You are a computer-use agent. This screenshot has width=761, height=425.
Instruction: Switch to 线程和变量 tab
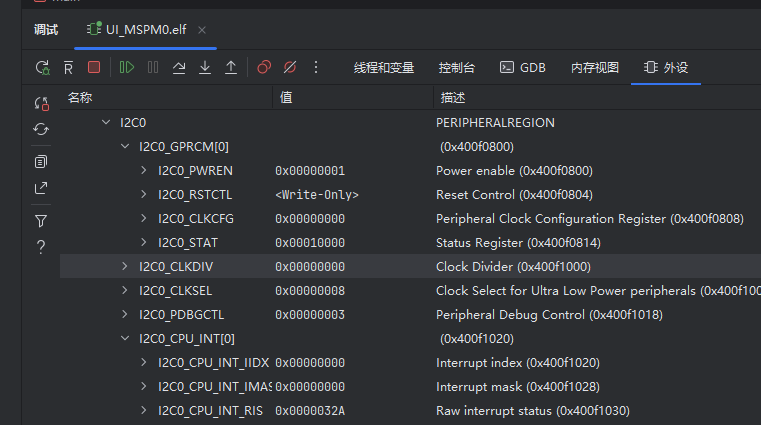[x=383, y=67]
